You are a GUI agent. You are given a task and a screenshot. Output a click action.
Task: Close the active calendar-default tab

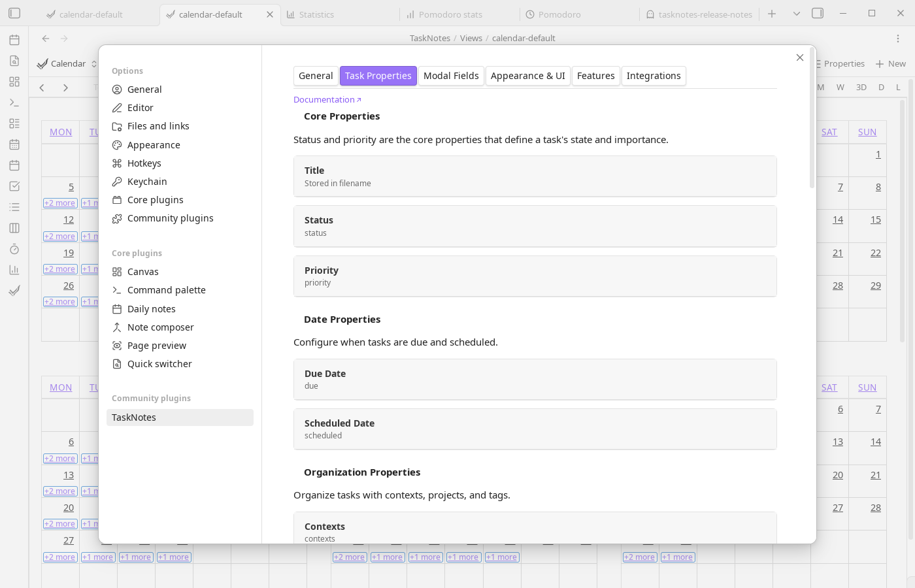[270, 14]
